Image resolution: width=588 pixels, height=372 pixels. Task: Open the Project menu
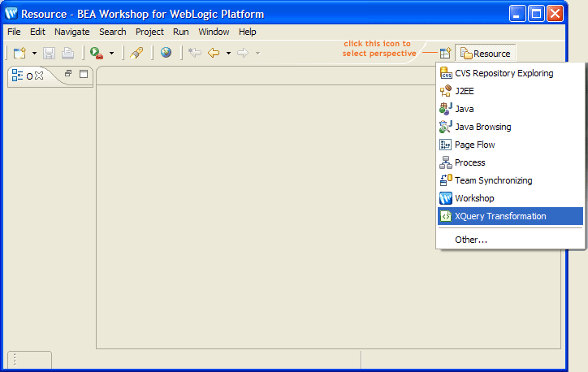click(149, 32)
